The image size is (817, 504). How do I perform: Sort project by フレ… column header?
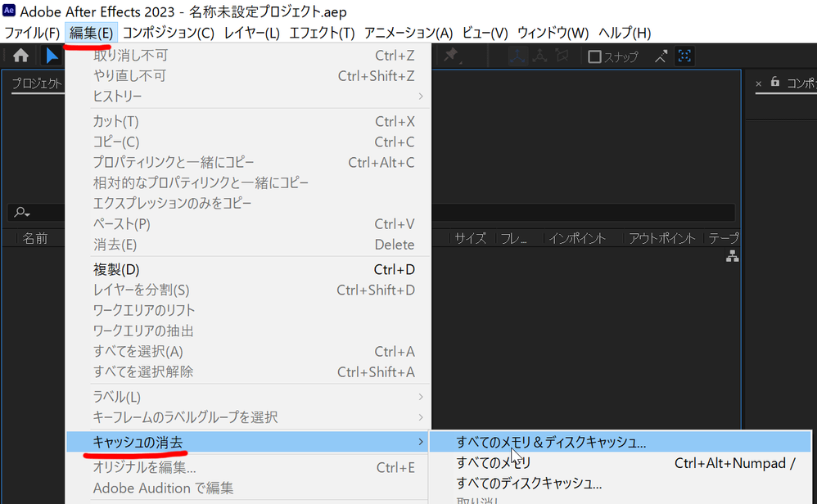click(514, 238)
